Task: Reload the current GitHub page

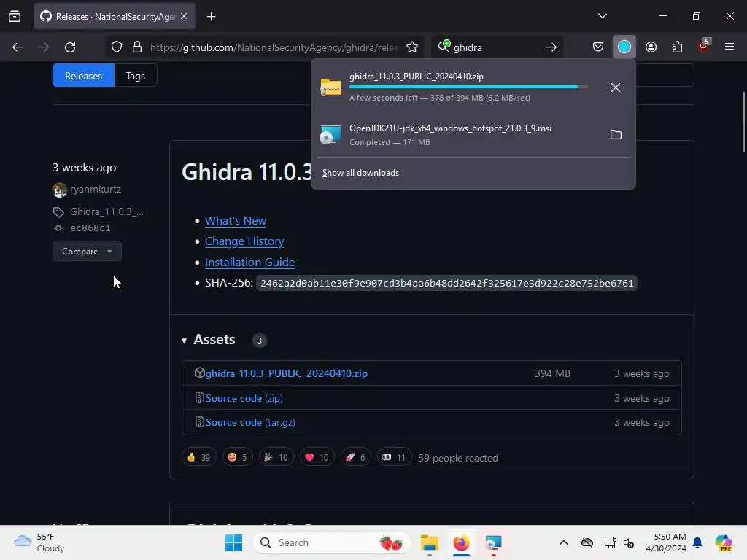Action: click(x=70, y=47)
